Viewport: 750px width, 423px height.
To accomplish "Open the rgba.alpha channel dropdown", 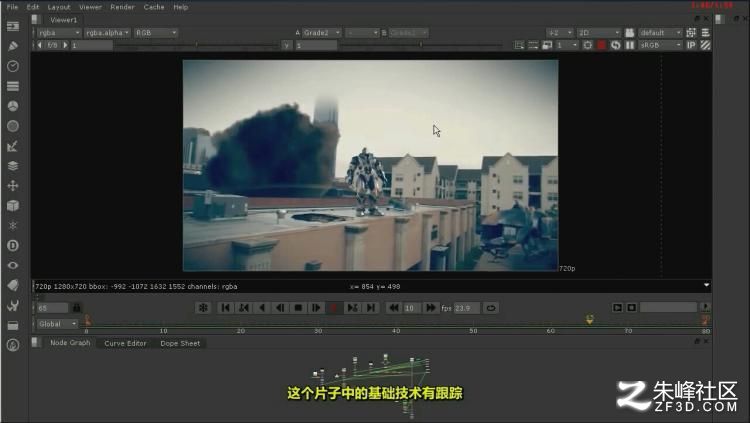I will coord(107,33).
